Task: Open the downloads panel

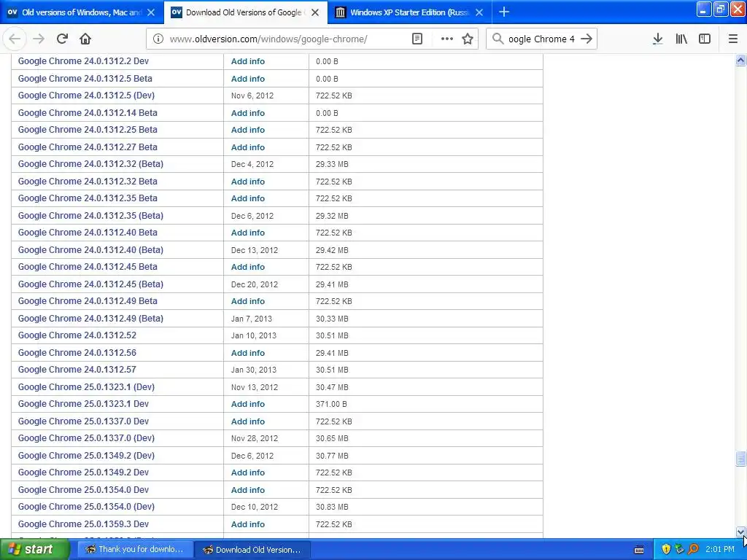Action: [x=658, y=39]
